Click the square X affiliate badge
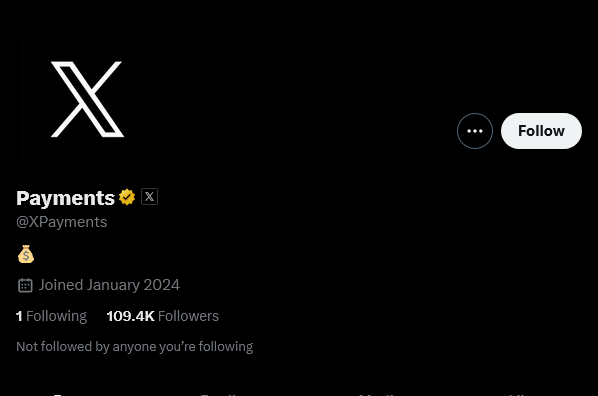 click(150, 196)
